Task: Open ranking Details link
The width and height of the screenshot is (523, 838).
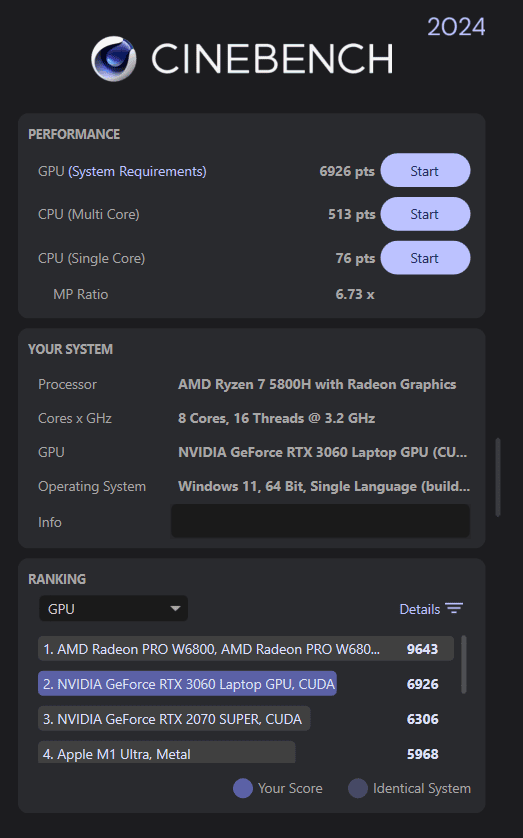Action: click(420, 609)
